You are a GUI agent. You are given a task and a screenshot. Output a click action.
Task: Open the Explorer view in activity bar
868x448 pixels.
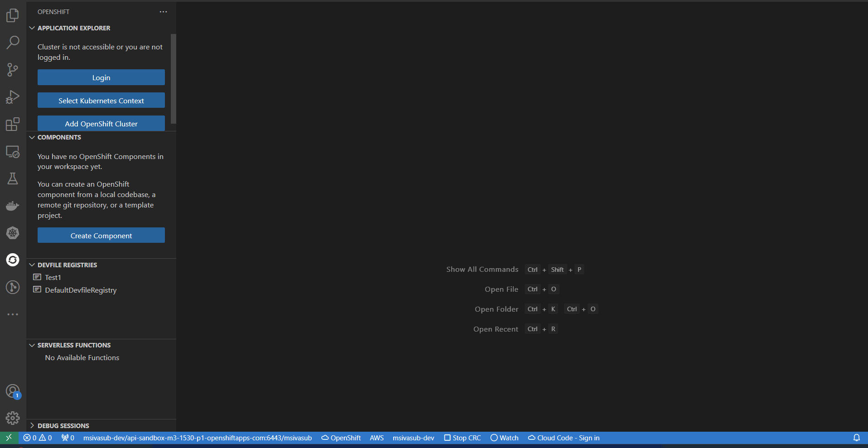click(13, 15)
